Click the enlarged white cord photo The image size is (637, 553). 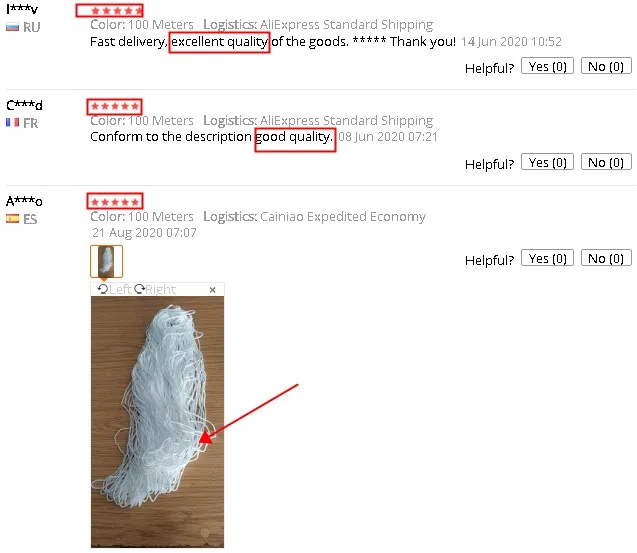click(x=157, y=422)
